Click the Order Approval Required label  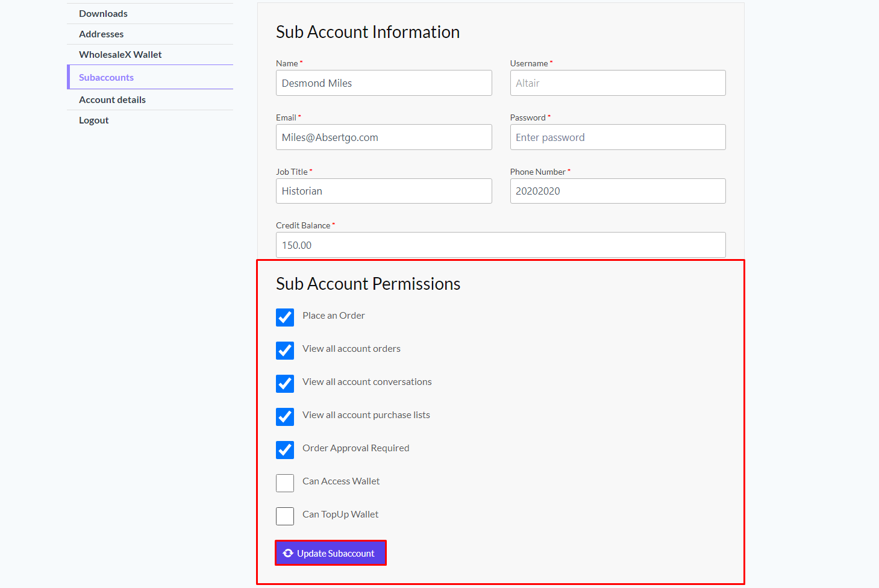tap(355, 448)
